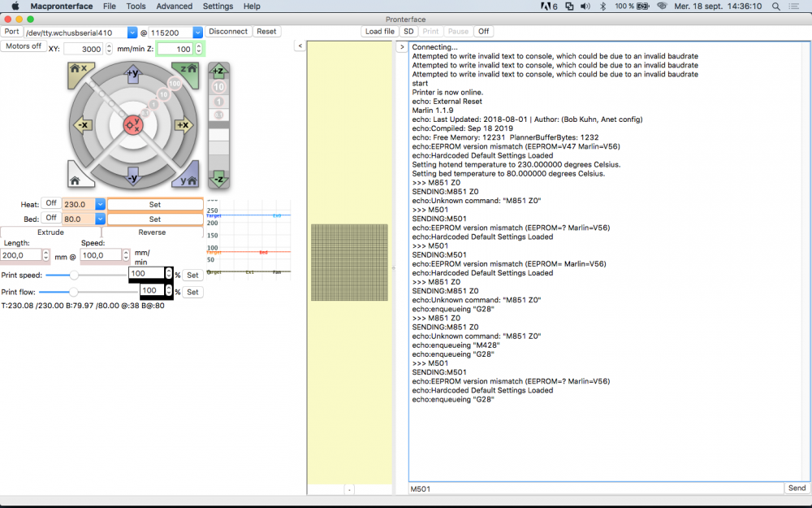Viewport: 812px width, 508px height.
Task: Click the XY feedrate input field
Action: click(x=84, y=49)
